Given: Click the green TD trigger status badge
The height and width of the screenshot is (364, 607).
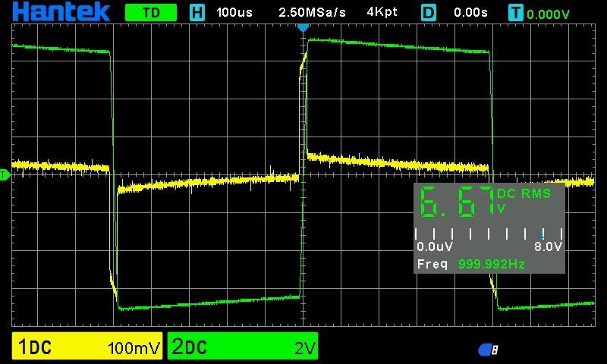Looking at the screenshot, I should [x=150, y=13].
